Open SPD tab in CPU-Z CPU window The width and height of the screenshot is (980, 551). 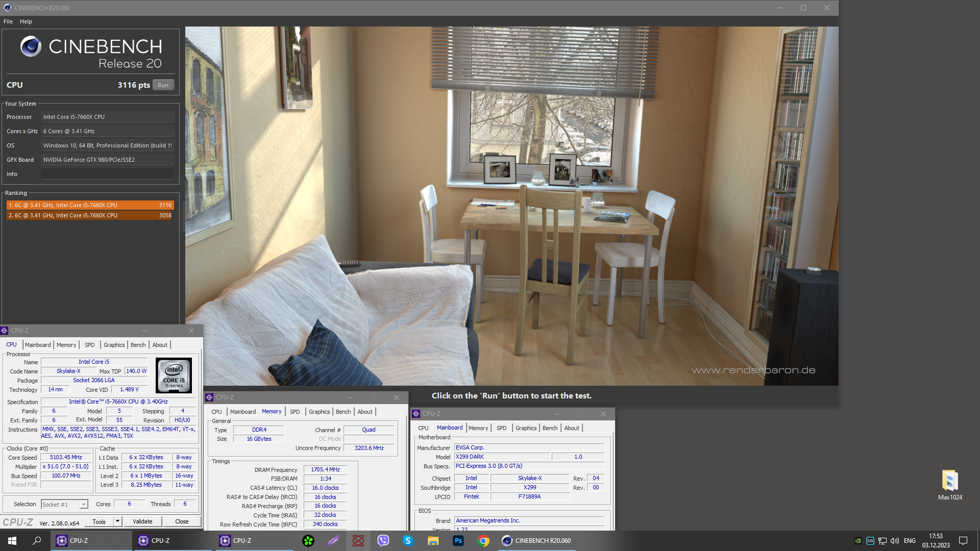90,345
